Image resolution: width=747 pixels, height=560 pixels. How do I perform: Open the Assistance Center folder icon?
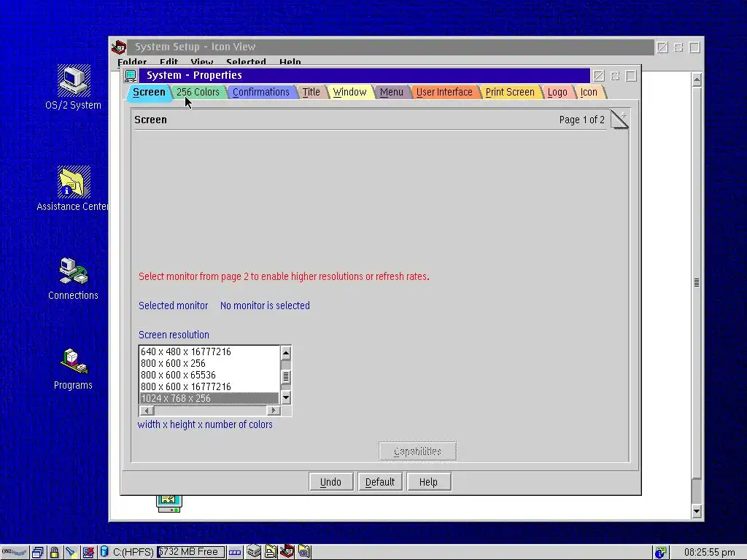(74, 182)
